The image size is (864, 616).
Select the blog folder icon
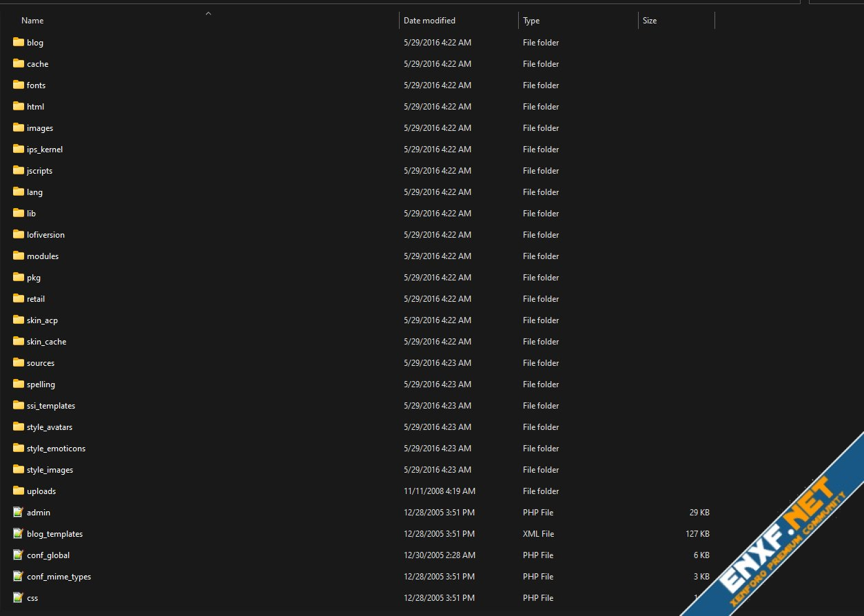[19, 43]
